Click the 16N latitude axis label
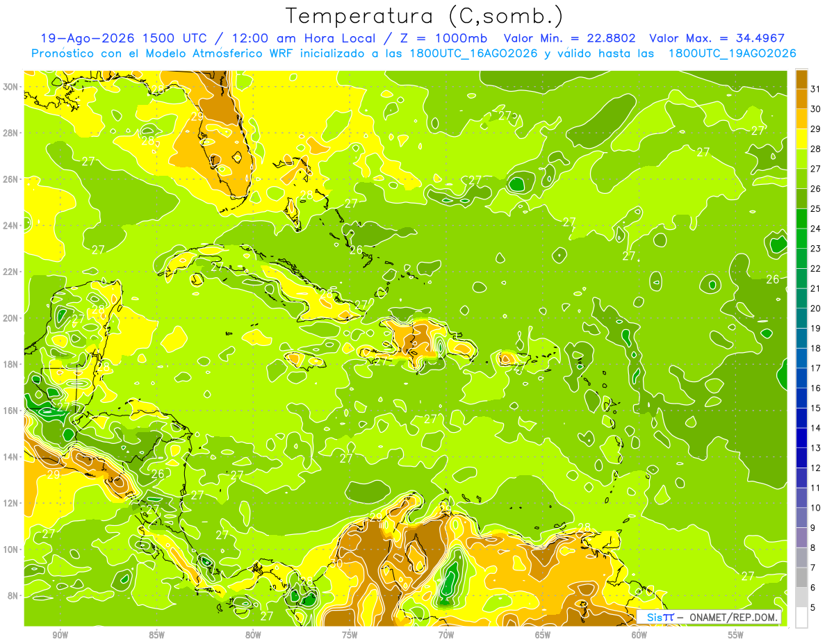 11,411
